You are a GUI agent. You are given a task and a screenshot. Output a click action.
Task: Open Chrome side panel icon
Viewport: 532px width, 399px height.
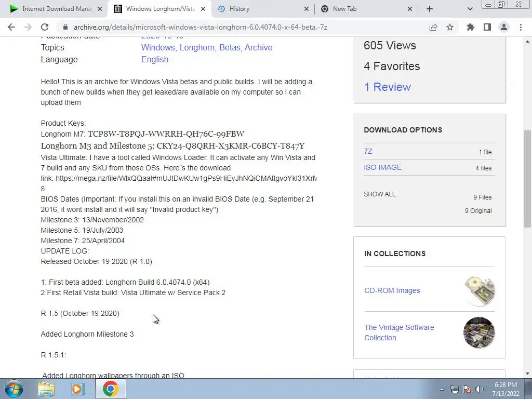click(x=487, y=27)
